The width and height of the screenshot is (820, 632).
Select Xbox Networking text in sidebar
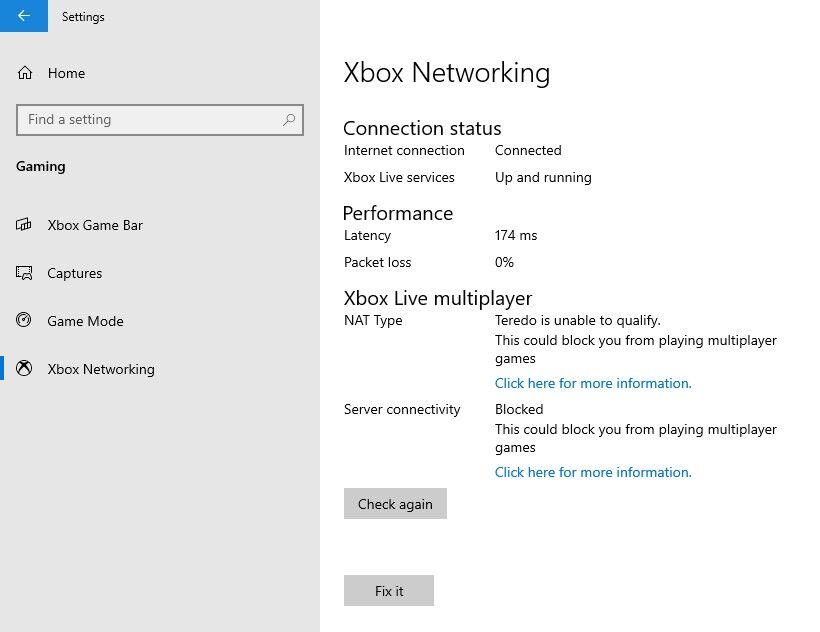coord(101,369)
